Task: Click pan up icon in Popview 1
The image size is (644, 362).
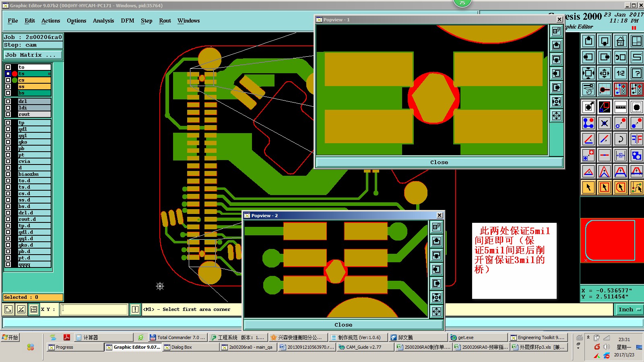Action: point(556,45)
